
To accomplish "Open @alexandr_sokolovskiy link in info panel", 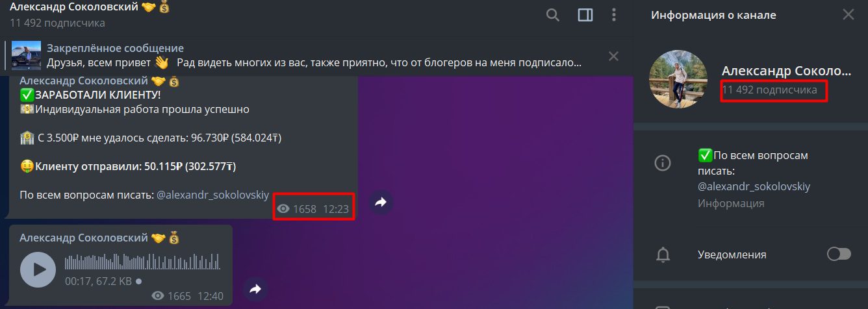I will (754, 186).
